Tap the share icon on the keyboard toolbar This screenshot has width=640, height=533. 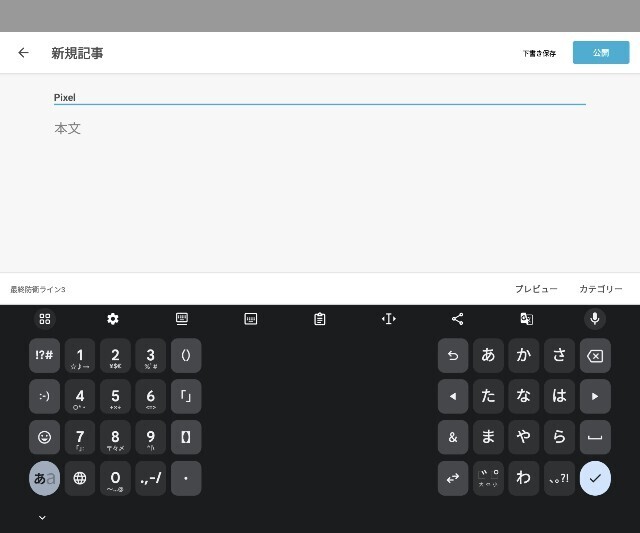458,319
